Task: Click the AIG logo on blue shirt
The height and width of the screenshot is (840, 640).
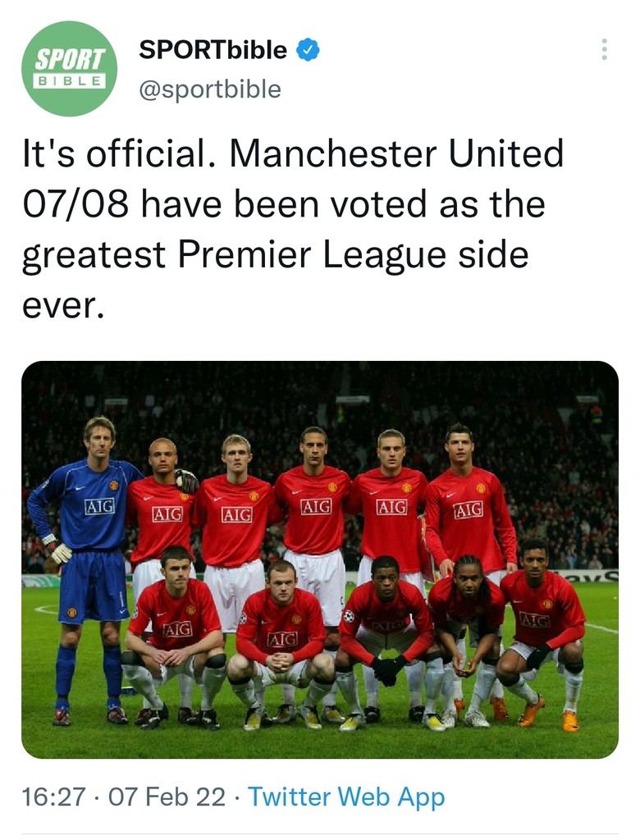Action: [x=99, y=506]
